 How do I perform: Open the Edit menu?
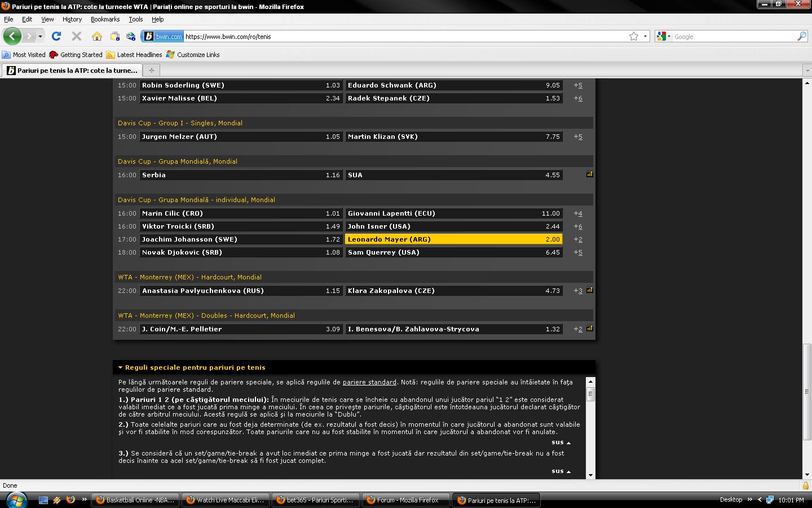(27, 19)
